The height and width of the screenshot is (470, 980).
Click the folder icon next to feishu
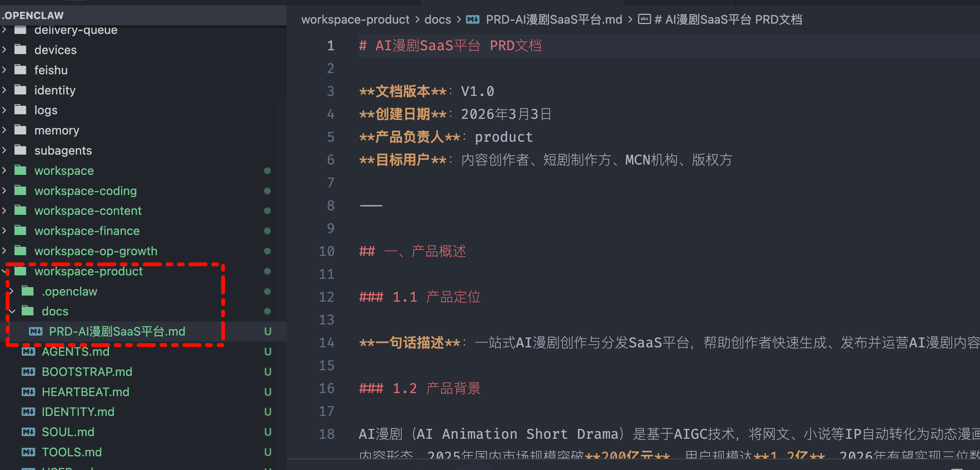tap(21, 70)
